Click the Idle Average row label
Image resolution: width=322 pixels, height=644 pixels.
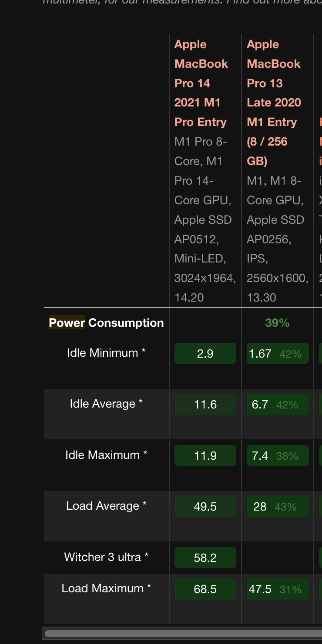(x=106, y=404)
